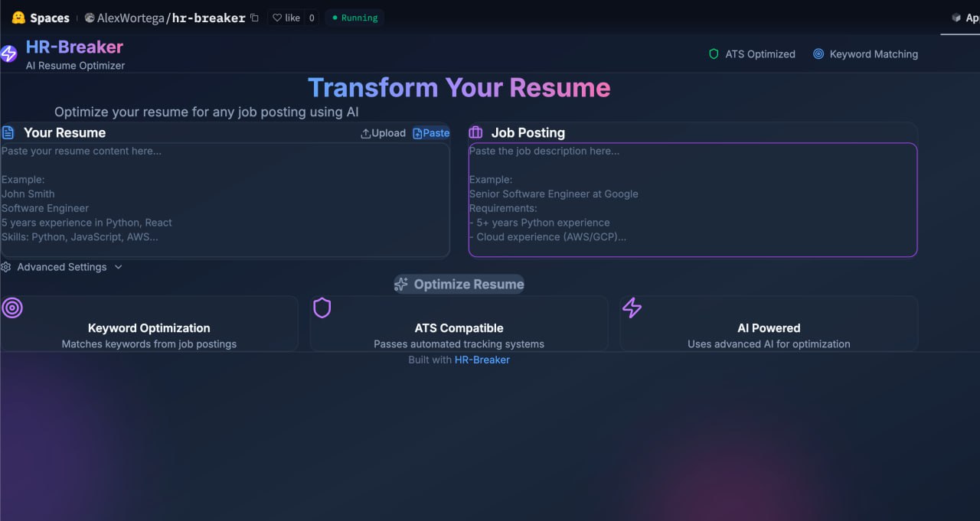Select the Your Resume document icon

[8, 132]
